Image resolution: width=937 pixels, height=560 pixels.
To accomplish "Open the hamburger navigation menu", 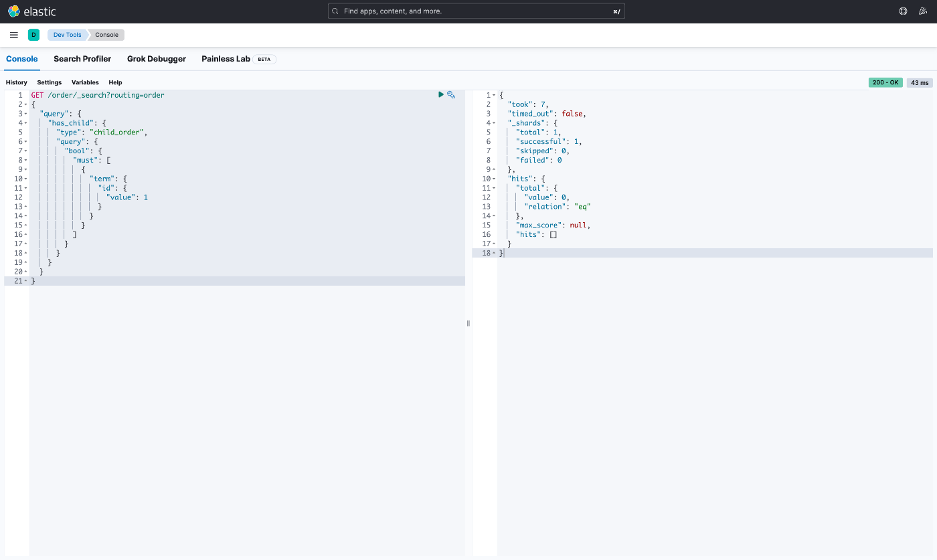I will pos(14,35).
